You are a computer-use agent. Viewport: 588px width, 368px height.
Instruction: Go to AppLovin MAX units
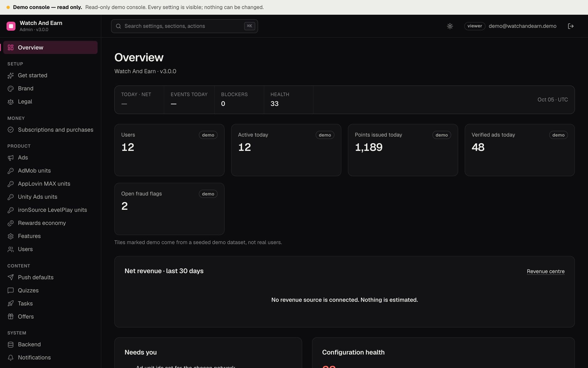(51, 184)
